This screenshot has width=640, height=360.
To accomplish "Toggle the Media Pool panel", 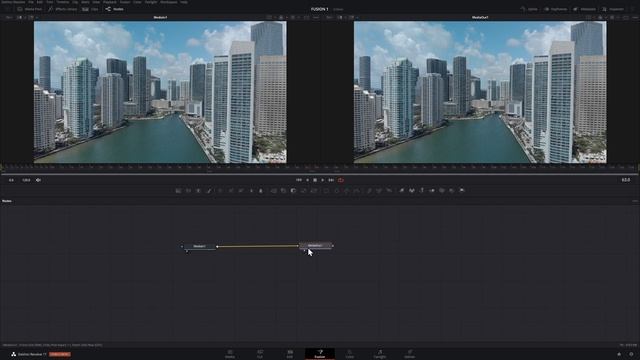I will click(x=29, y=9).
